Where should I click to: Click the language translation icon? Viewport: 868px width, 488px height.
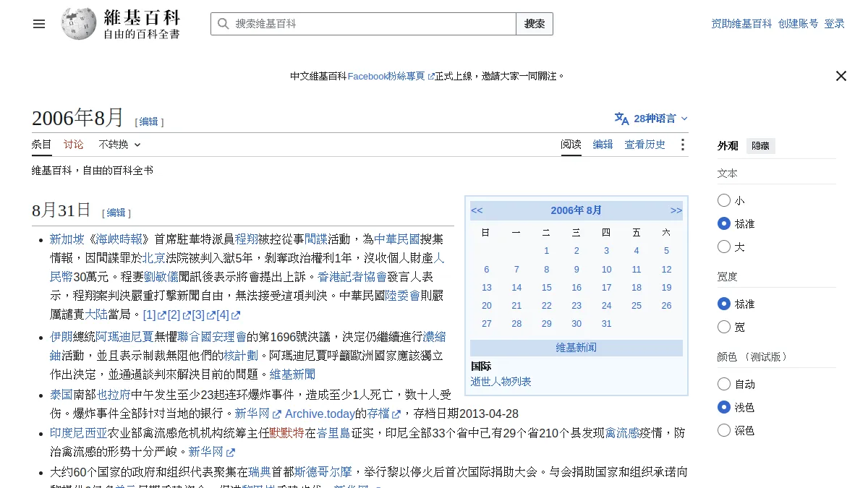621,119
